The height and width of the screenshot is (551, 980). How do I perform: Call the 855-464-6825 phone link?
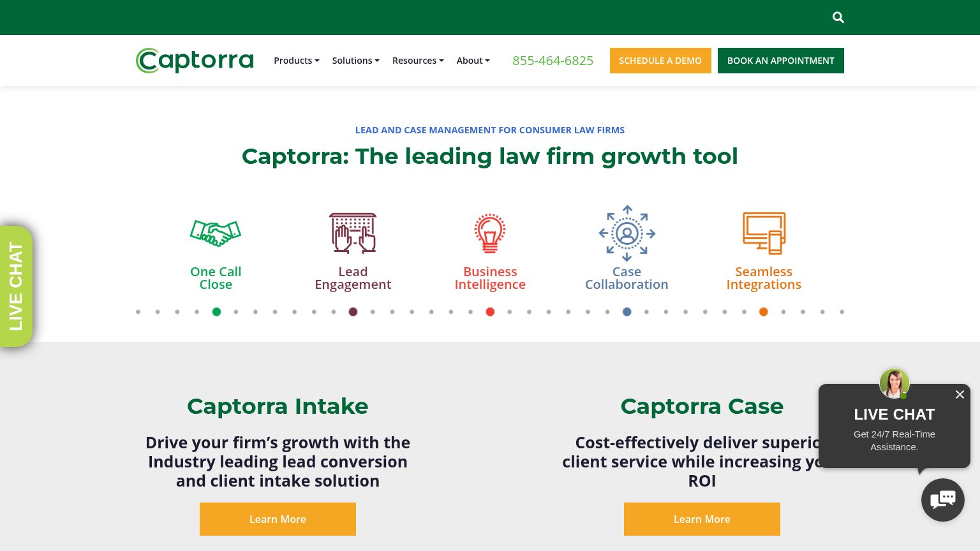point(553,61)
